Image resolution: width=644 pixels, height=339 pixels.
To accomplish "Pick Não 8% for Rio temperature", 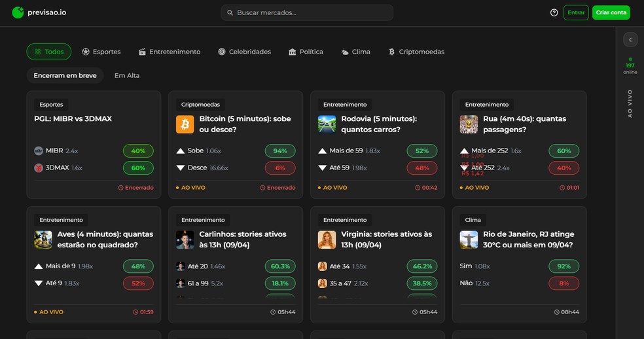I will [x=564, y=283].
